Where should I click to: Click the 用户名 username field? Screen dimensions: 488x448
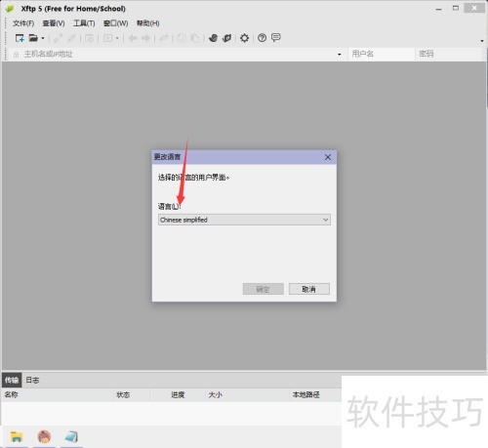(382, 54)
